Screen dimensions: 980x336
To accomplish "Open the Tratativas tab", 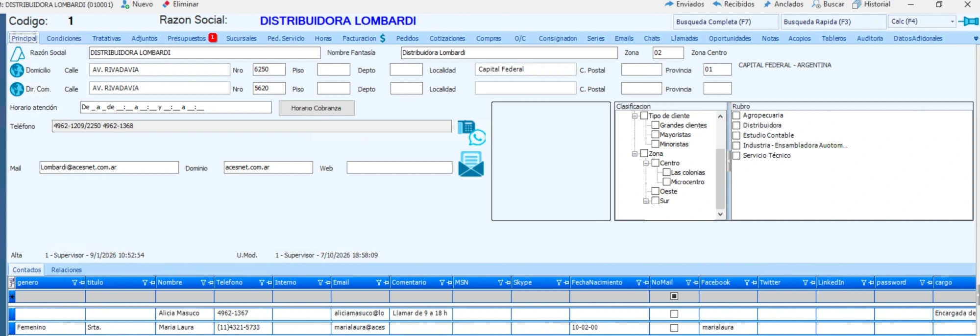I will (x=106, y=38).
